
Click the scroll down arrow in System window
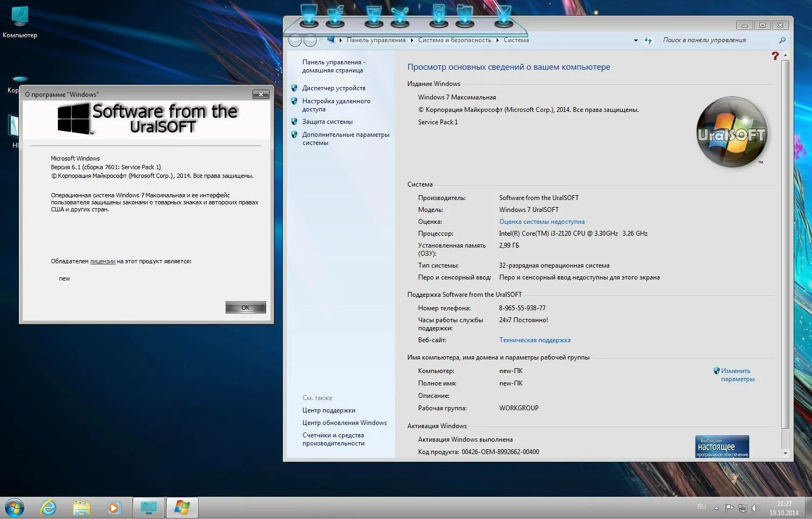point(785,453)
